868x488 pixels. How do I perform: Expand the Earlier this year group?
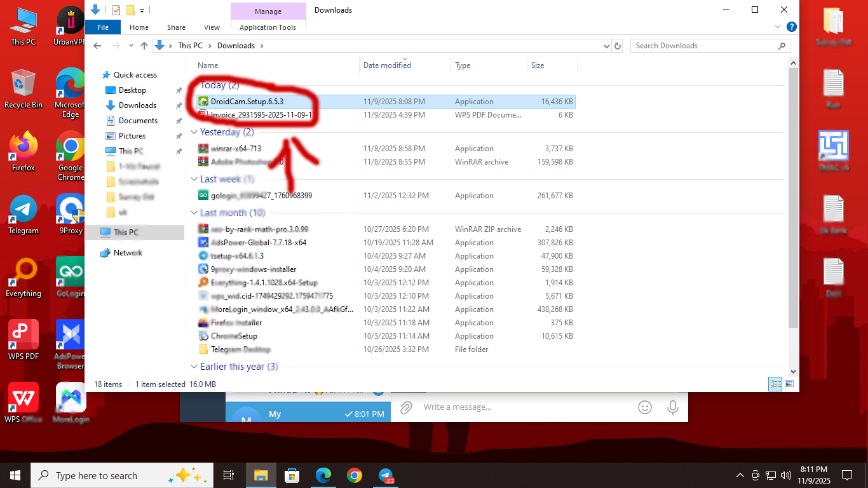pyautogui.click(x=194, y=367)
